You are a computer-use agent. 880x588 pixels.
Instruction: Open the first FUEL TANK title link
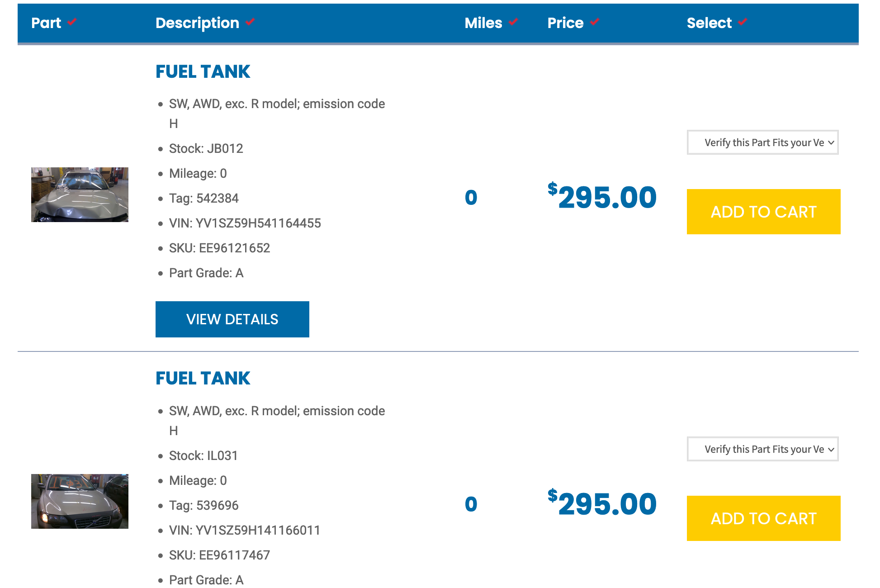(203, 71)
